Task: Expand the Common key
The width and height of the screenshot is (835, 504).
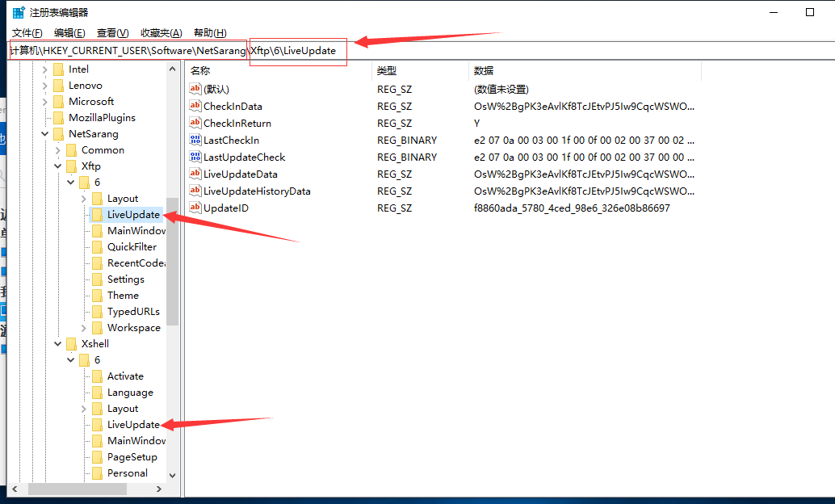Action: tap(57, 150)
